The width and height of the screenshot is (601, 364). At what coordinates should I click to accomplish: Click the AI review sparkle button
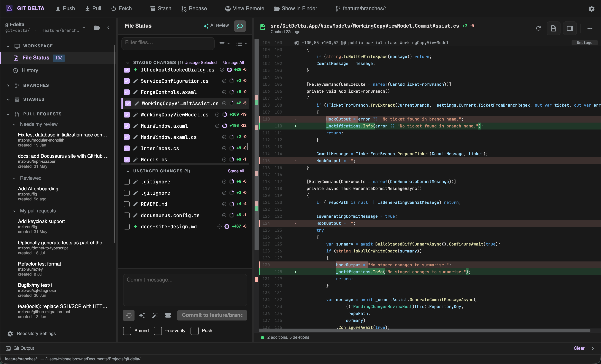(216, 25)
